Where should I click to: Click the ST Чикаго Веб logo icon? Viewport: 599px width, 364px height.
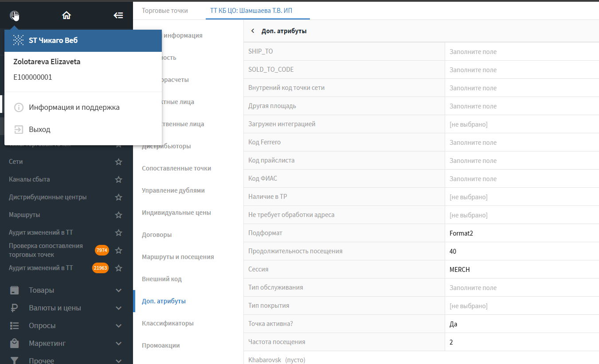[x=18, y=40]
